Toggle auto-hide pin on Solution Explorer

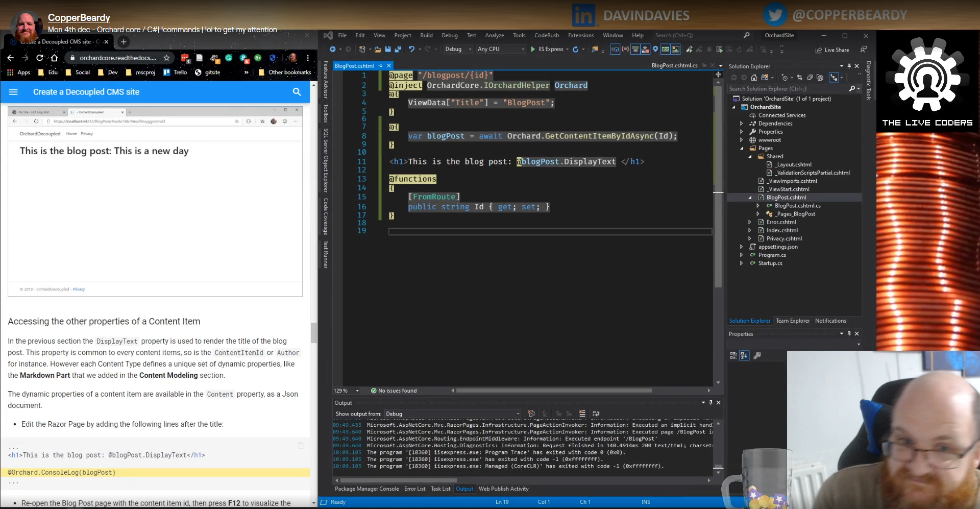849,66
